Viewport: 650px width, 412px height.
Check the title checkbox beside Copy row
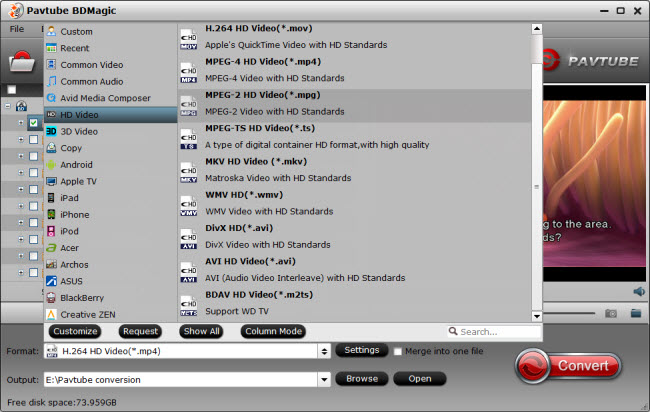tap(34, 156)
